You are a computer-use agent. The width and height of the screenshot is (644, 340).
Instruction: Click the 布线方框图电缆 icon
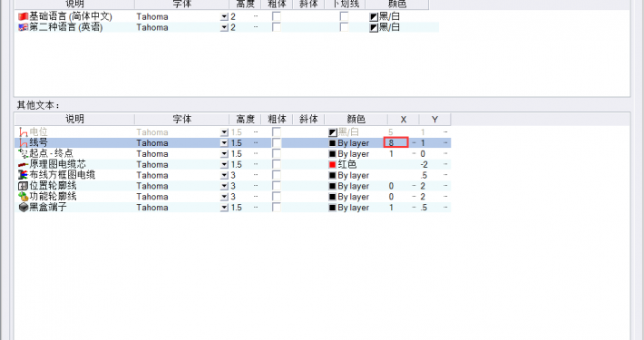[23, 175]
